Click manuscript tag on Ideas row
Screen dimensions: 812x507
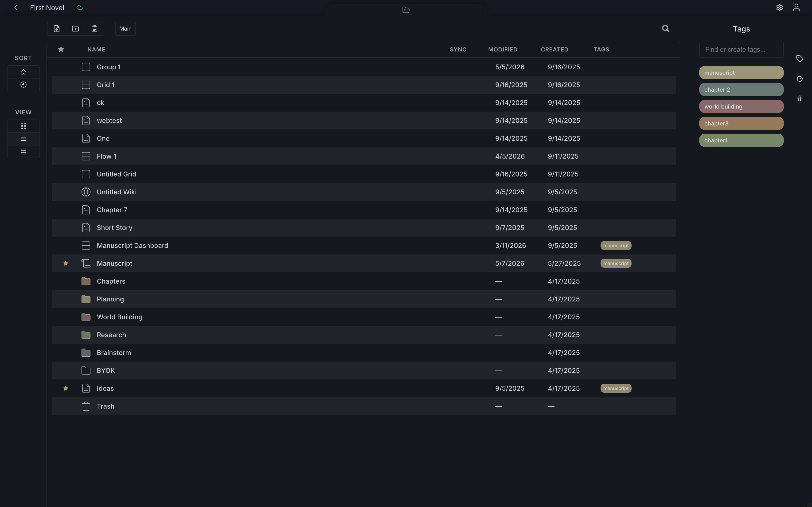tap(616, 388)
